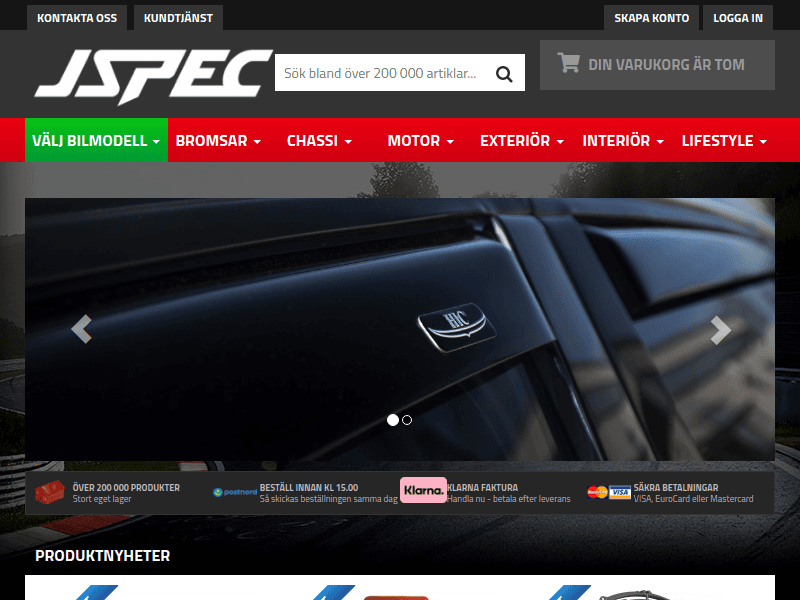800x600 pixels.
Task: Click the Klarna payment badge
Action: [x=424, y=491]
